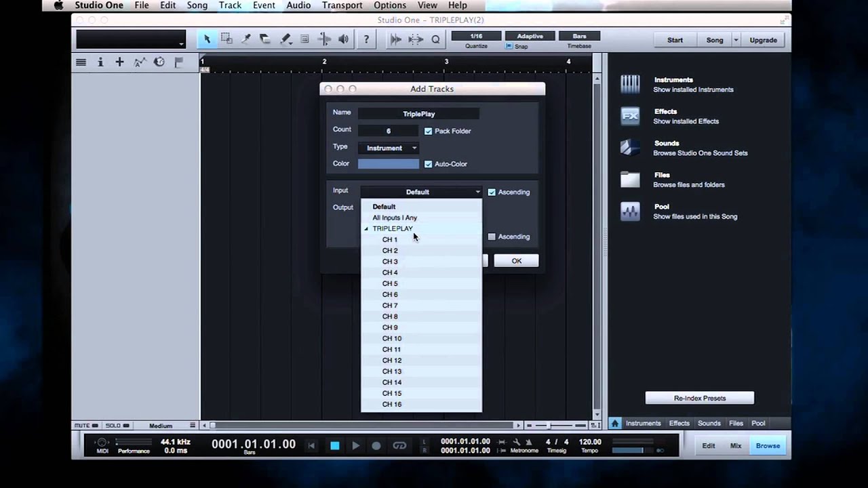Click the track Color swatch

[x=389, y=163]
